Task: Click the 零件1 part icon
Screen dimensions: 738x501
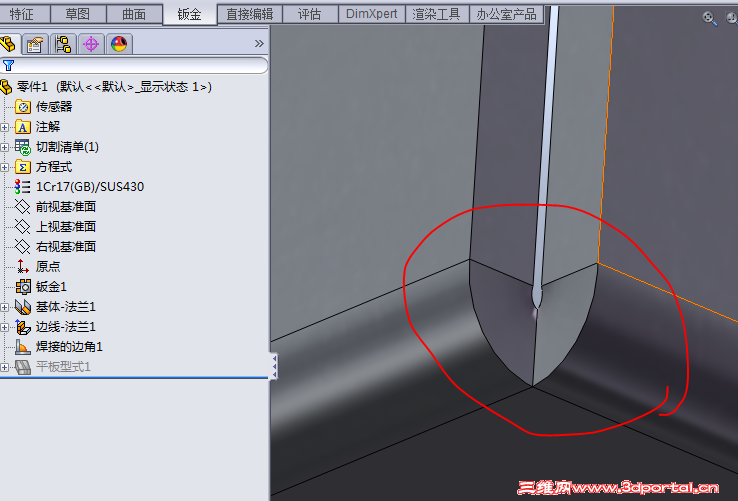Action: tap(6, 87)
